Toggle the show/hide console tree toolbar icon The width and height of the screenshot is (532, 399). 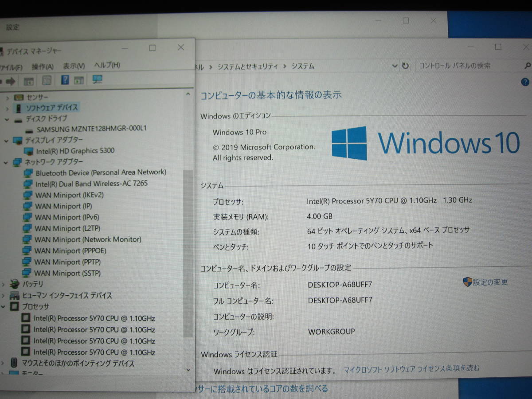point(29,81)
